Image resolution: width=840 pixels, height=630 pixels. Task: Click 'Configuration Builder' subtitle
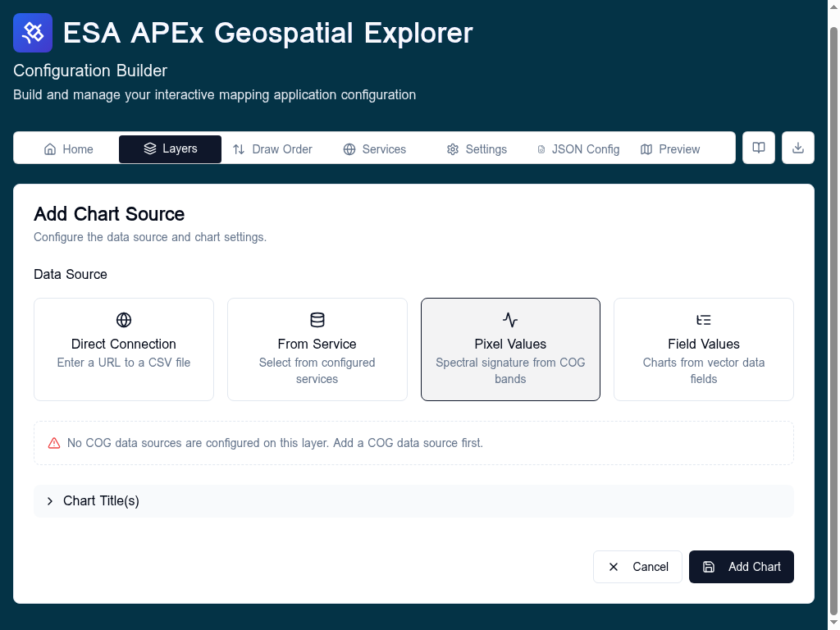90,71
